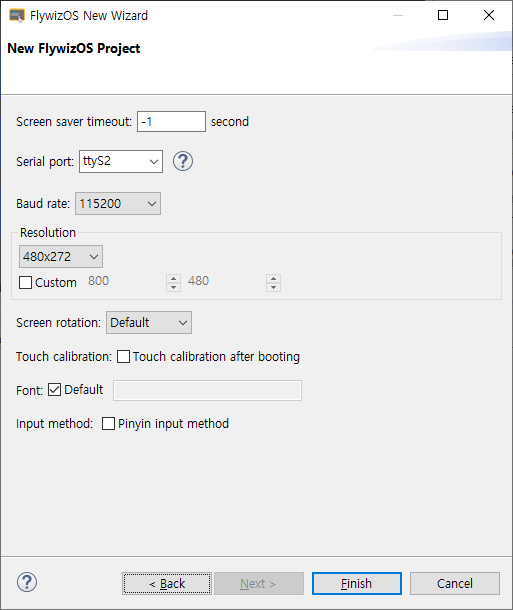Toggle Touch calibration after booting
Viewport: 513px width, 610px height.
[x=124, y=356]
